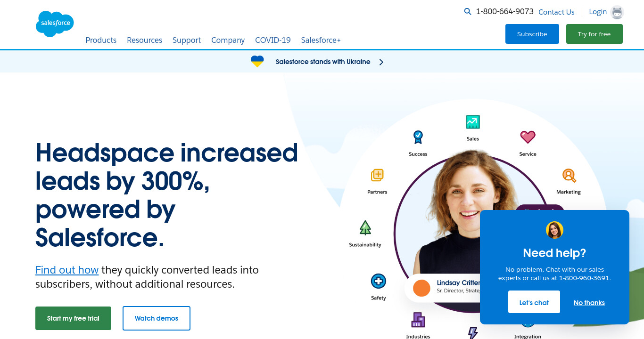
Task: Click the Watch demos button
Action: click(x=157, y=318)
